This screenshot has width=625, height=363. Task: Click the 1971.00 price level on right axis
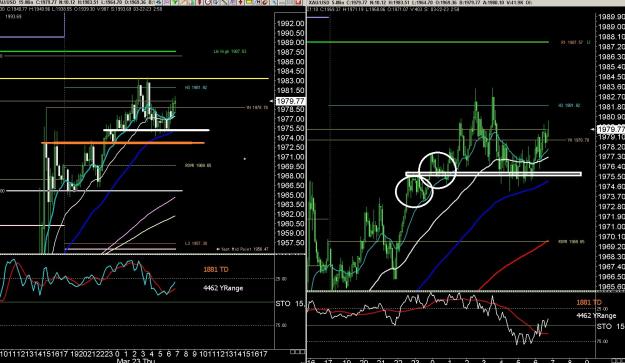611,226
